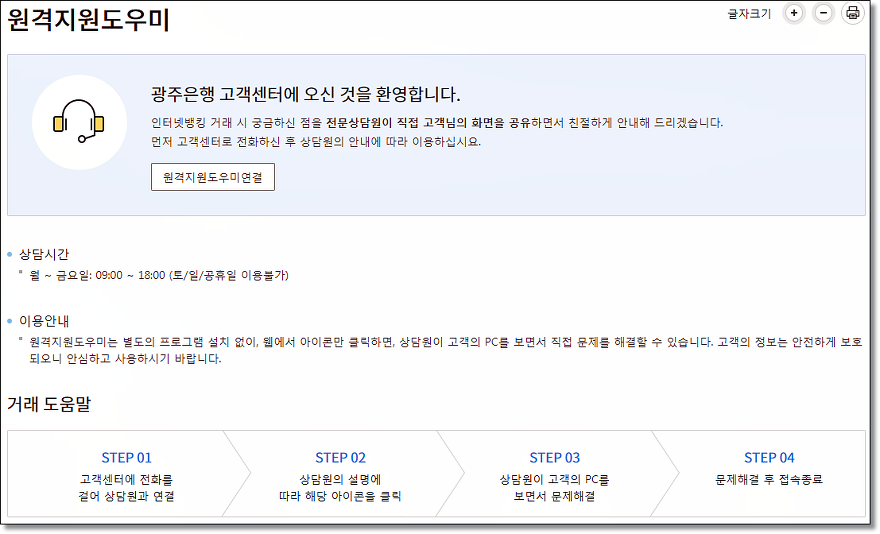Select the STEP 03 label
Screen dimensions: 880x534
point(554,458)
